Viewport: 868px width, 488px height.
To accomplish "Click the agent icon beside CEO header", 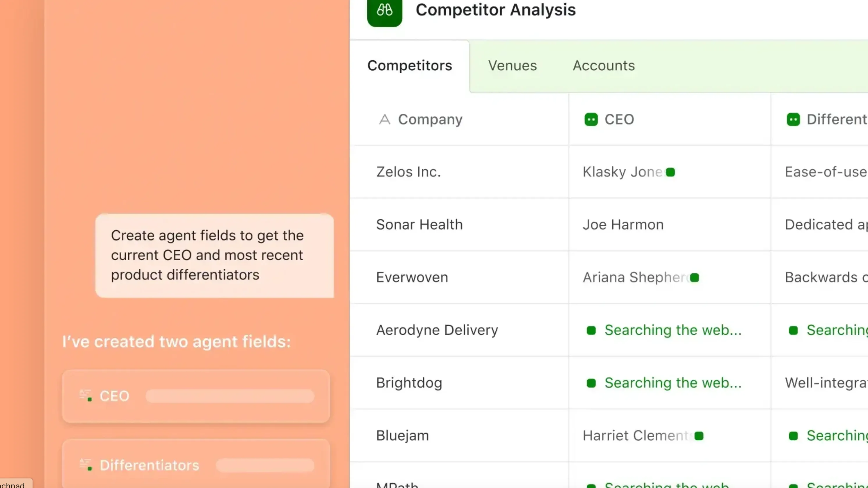I will click(x=591, y=120).
